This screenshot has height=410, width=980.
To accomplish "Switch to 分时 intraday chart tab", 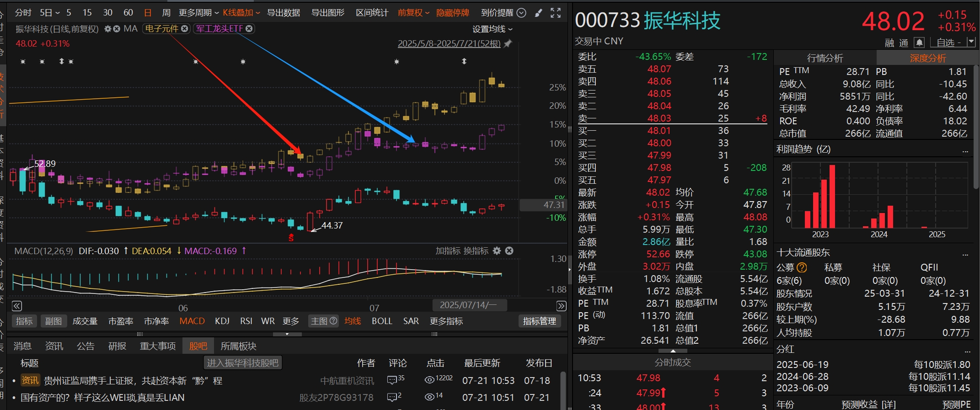I will pyautogui.click(x=23, y=13).
